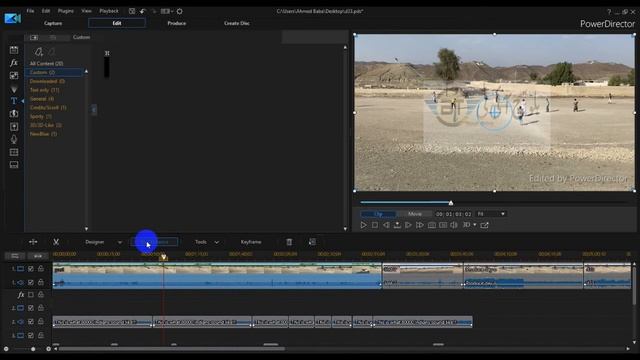Click the timeline playhead marker
The image size is (640, 360).
coord(163,257)
